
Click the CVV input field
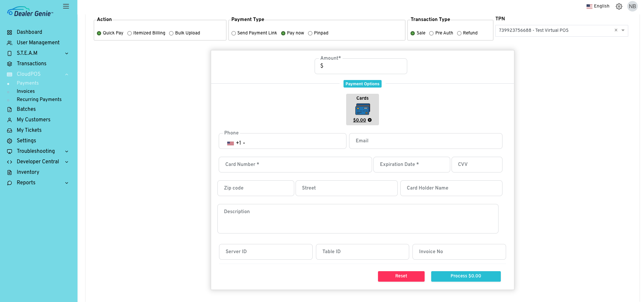[477, 165]
